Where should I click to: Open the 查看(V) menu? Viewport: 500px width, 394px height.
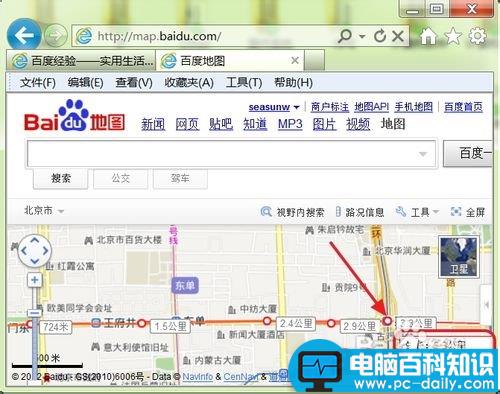(134, 82)
